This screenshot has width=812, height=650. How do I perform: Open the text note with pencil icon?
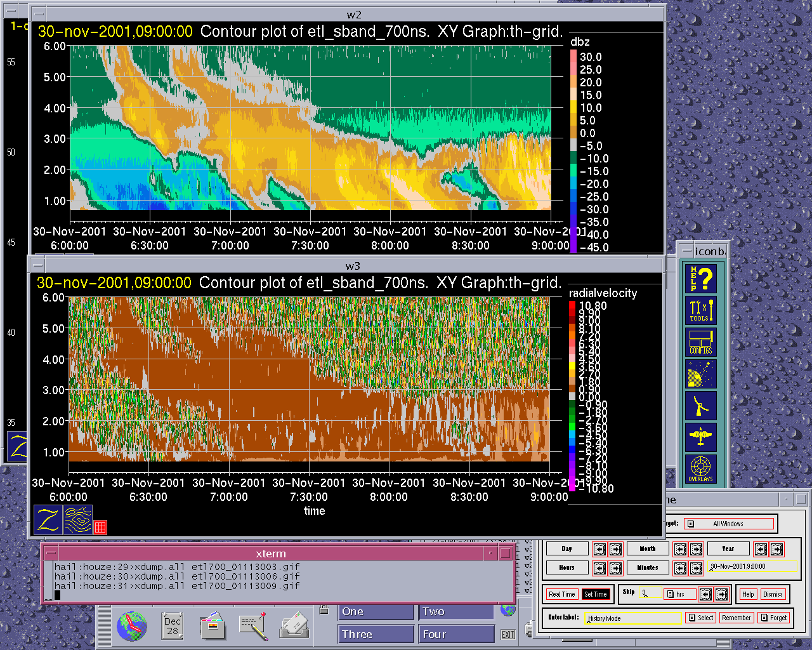click(253, 626)
